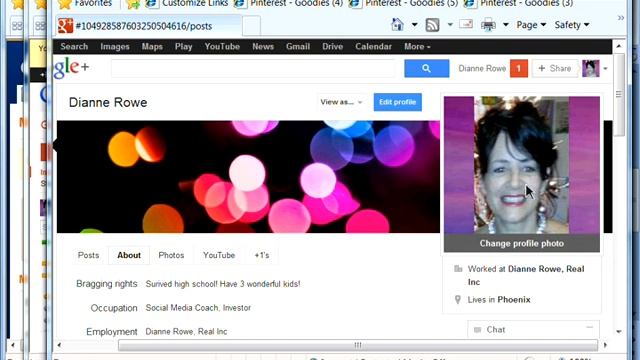Focus the Google+ search field
Screen dimensions: 640x360
click(x=253, y=69)
